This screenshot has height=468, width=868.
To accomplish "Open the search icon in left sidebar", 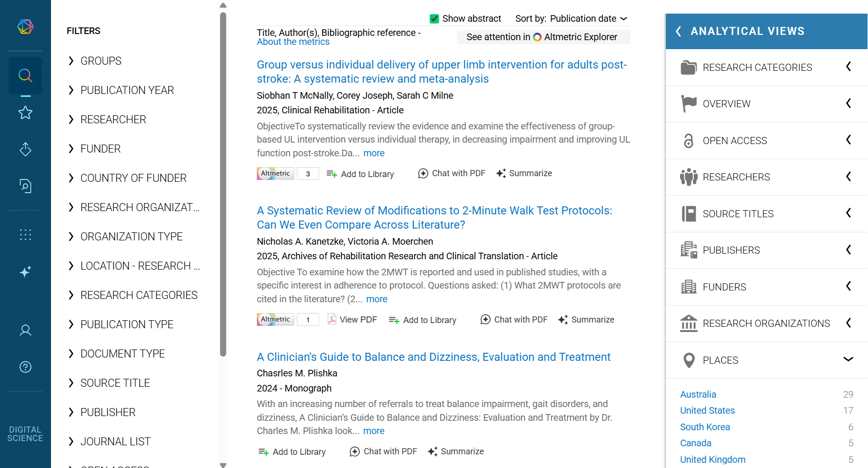I will point(26,76).
